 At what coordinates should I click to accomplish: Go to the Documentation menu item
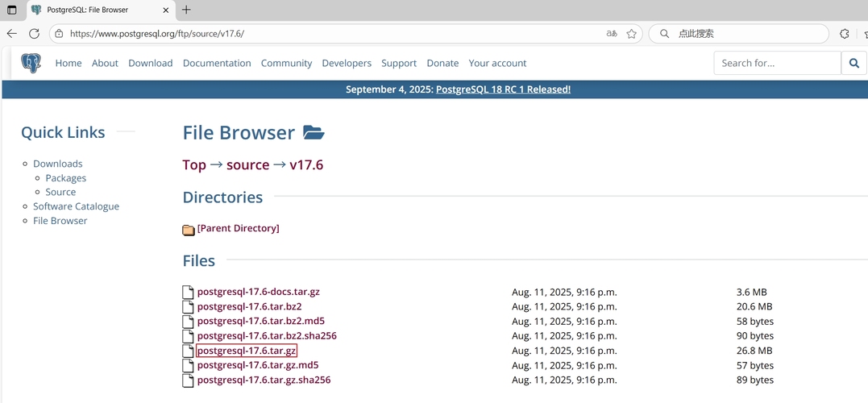point(217,63)
